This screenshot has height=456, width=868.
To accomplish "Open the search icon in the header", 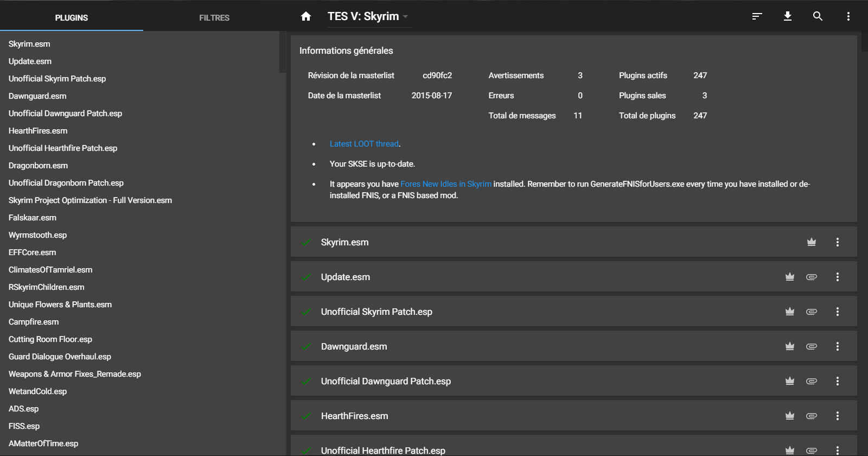I will pyautogui.click(x=818, y=16).
